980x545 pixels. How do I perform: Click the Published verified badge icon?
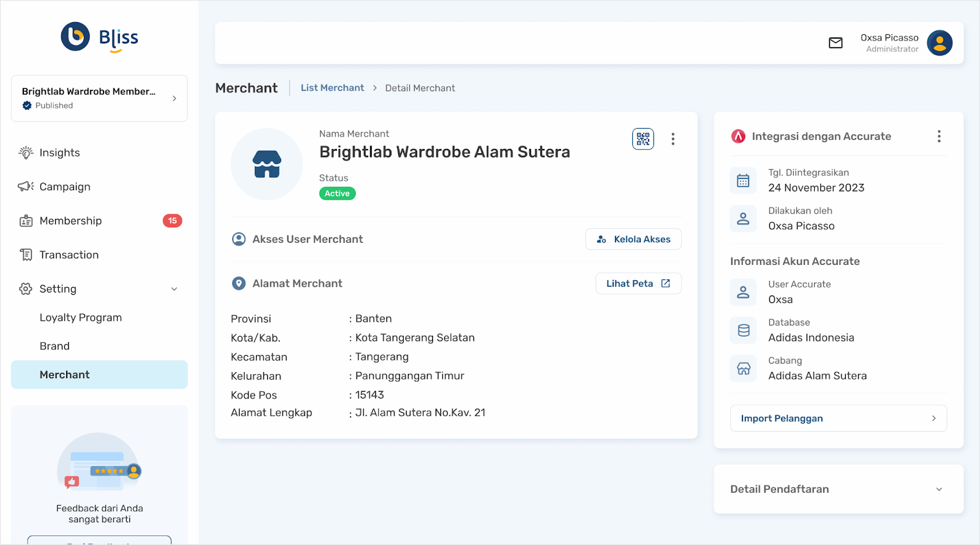pyautogui.click(x=27, y=105)
